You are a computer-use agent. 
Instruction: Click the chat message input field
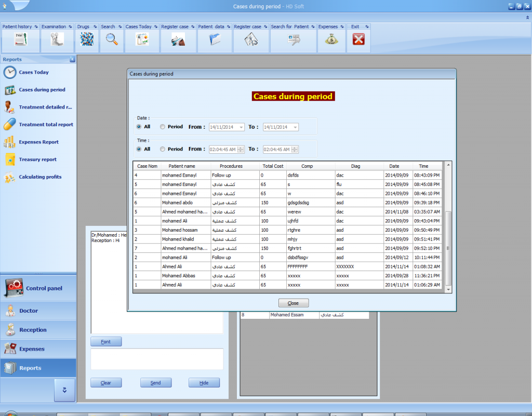[x=157, y=359]
